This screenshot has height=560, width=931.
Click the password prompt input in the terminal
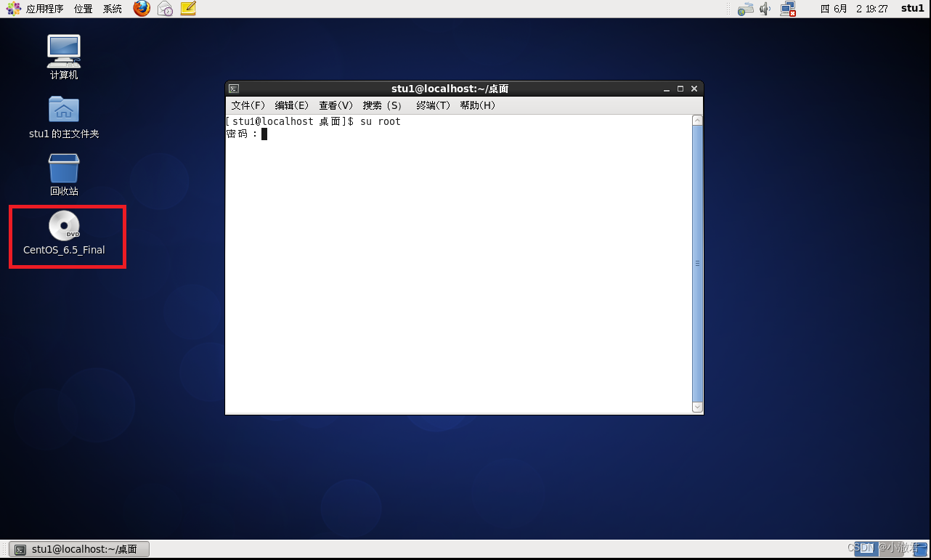(x=265, y=133)
